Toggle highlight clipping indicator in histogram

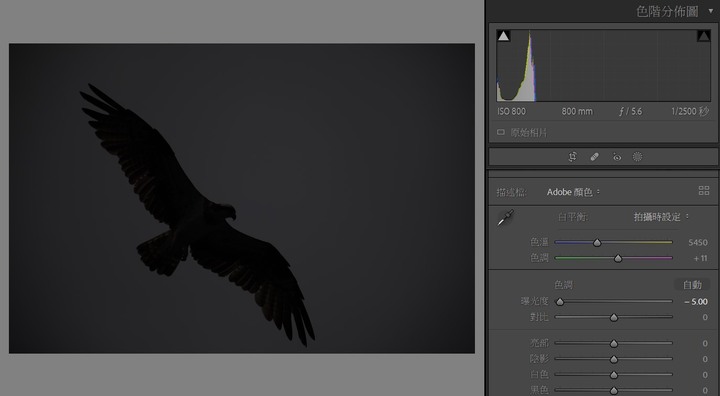point(703,36)
